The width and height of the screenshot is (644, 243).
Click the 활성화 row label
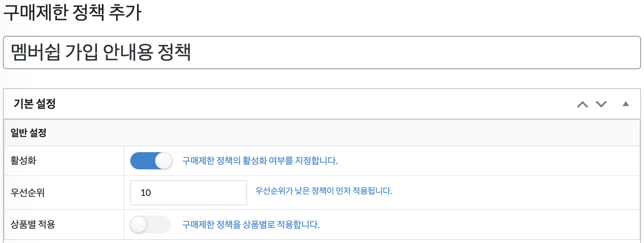[24, 161]
